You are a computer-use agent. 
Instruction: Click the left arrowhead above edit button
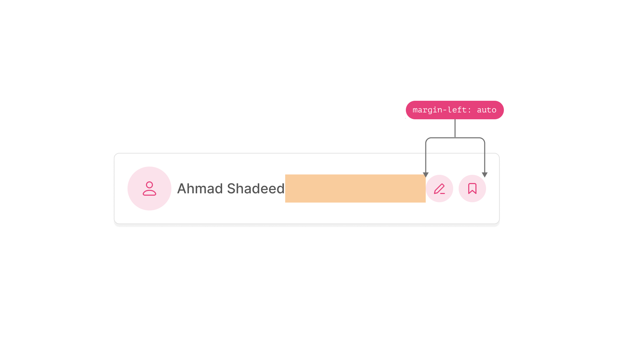point(426,175)
